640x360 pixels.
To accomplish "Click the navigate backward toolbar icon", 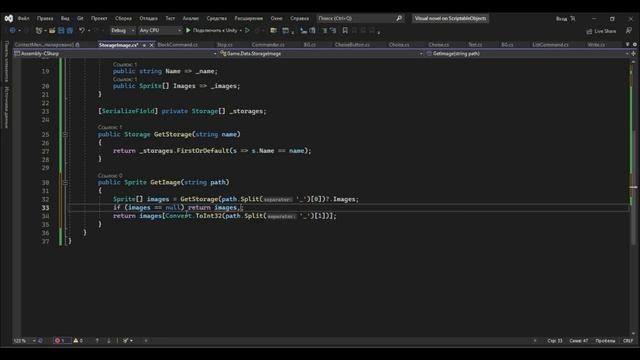I will (x=13, y=30).
